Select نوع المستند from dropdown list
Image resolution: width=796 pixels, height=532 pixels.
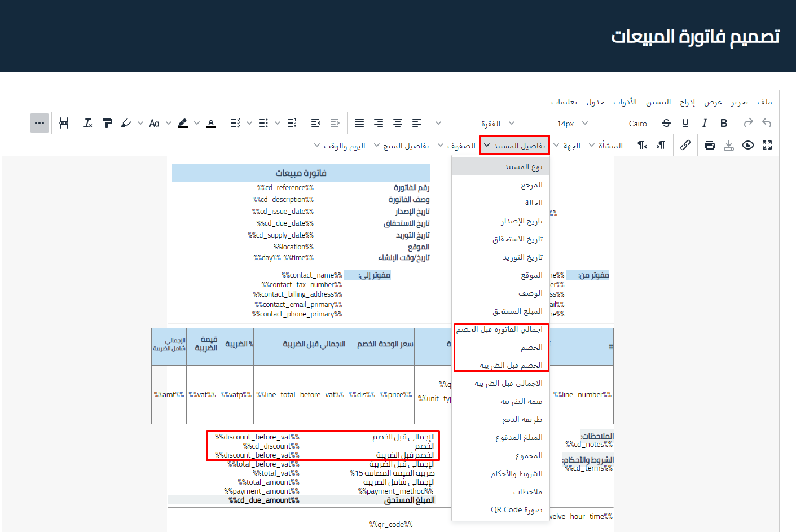501,167
